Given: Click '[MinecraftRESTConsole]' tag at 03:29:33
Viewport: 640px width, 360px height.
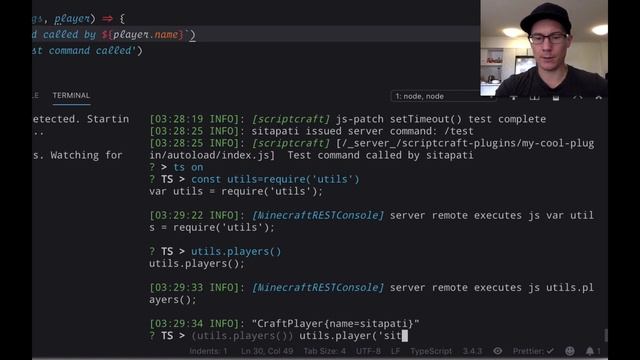Looking at the screenshot, I should [318, 288].
